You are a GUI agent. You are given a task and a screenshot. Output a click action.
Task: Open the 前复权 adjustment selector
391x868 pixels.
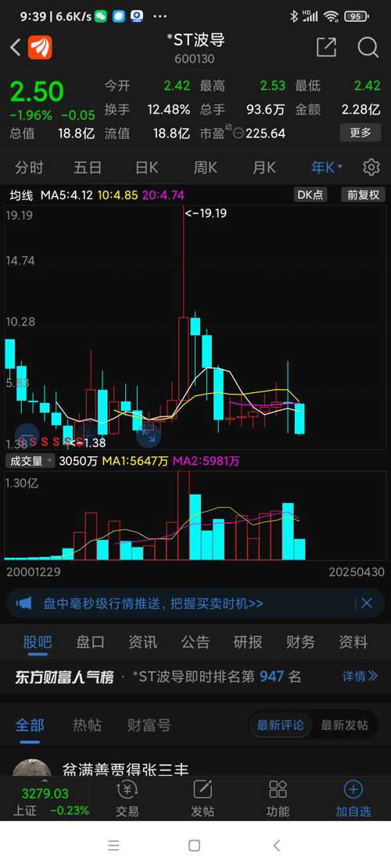(x=364, y=195)
